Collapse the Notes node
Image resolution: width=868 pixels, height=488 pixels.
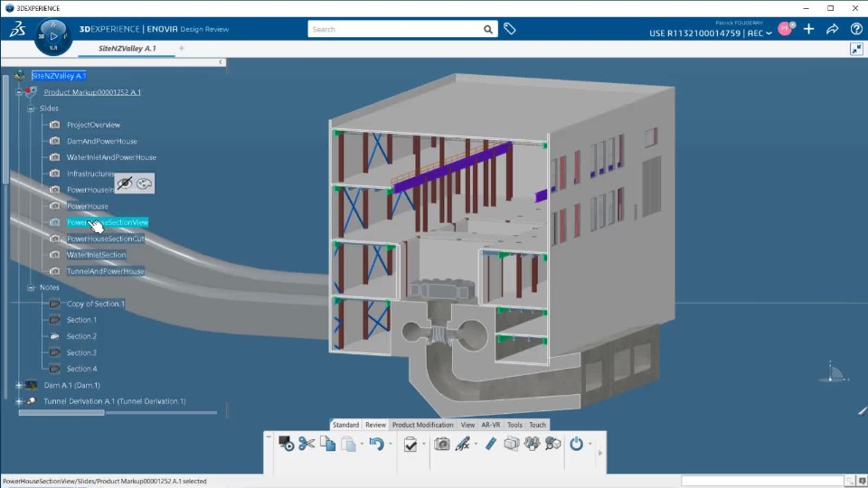[31, 287]
